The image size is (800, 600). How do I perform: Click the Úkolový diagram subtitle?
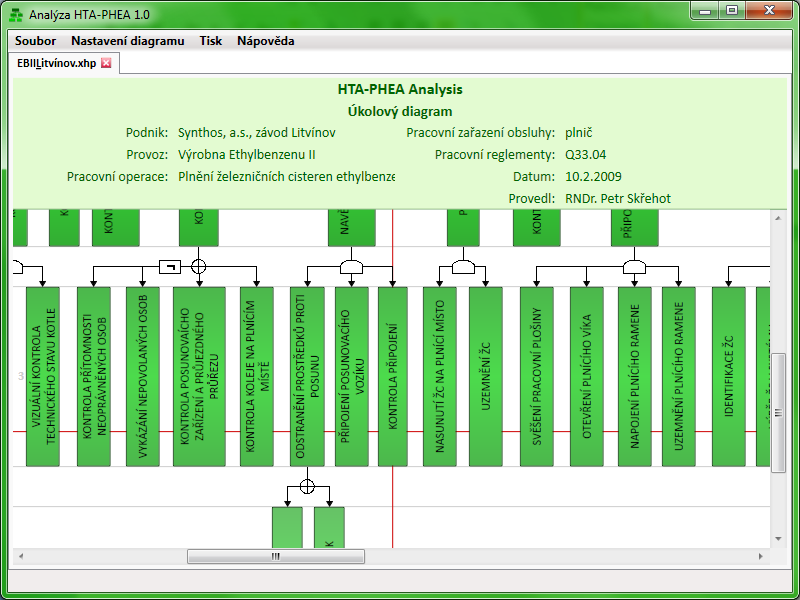(x=400, y=111)
